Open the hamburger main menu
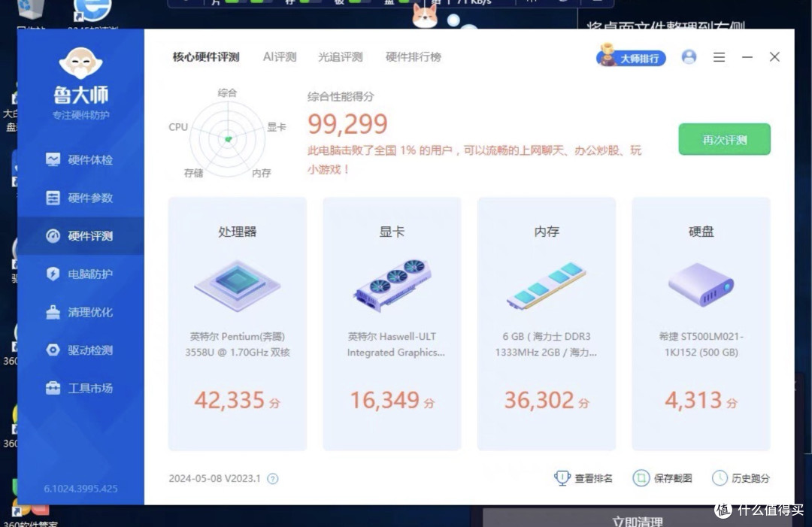The width and height of the screenshot is (812, 527). [719, 57]
